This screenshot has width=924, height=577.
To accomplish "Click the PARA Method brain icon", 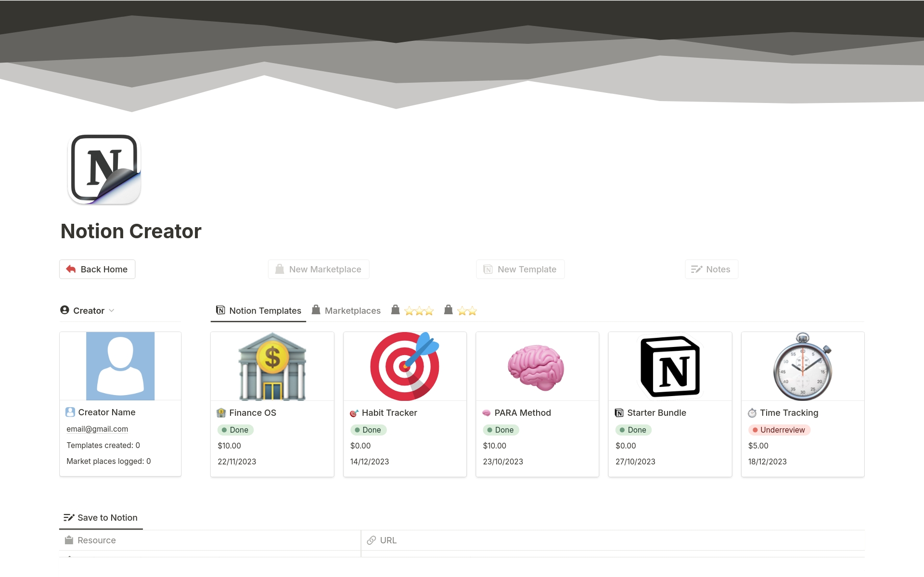I will [x=487, y=413].
